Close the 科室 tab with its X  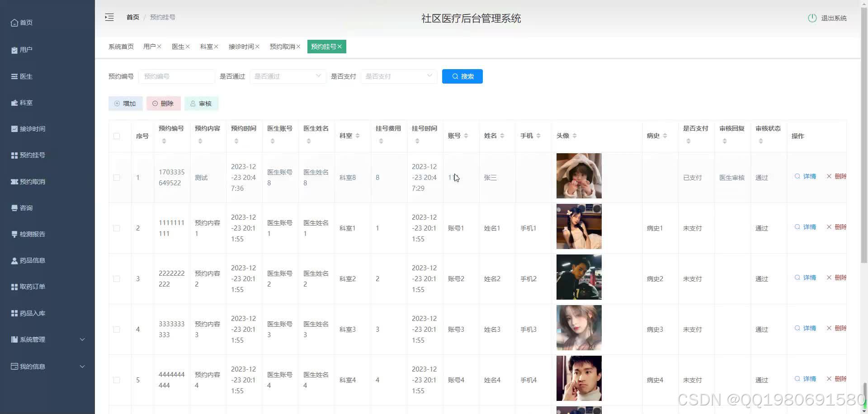click(216, 47)
